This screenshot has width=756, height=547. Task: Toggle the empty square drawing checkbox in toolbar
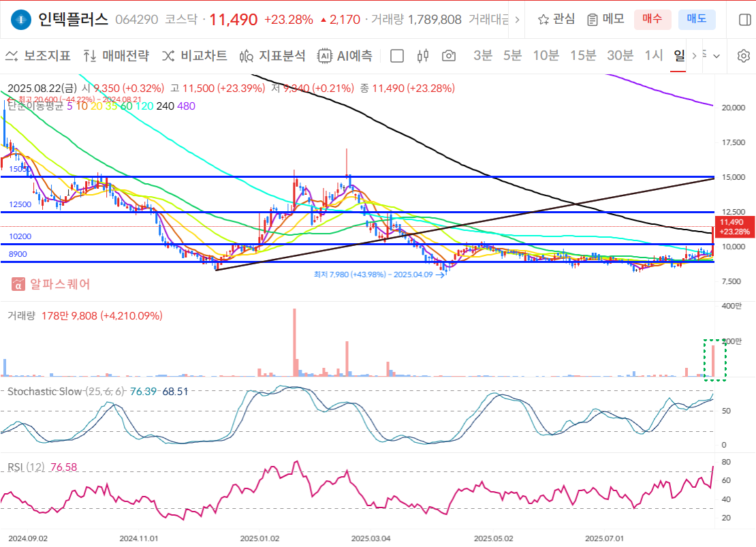point(397,57)
